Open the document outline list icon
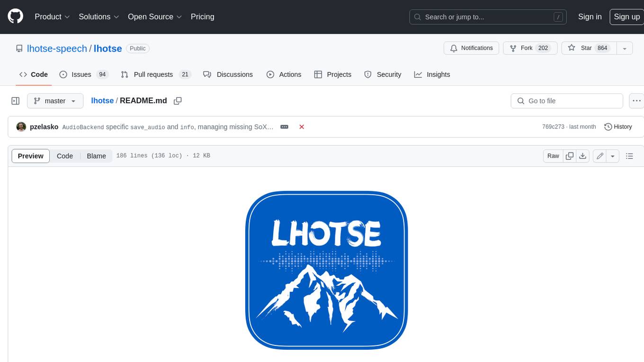 (629, 156)
